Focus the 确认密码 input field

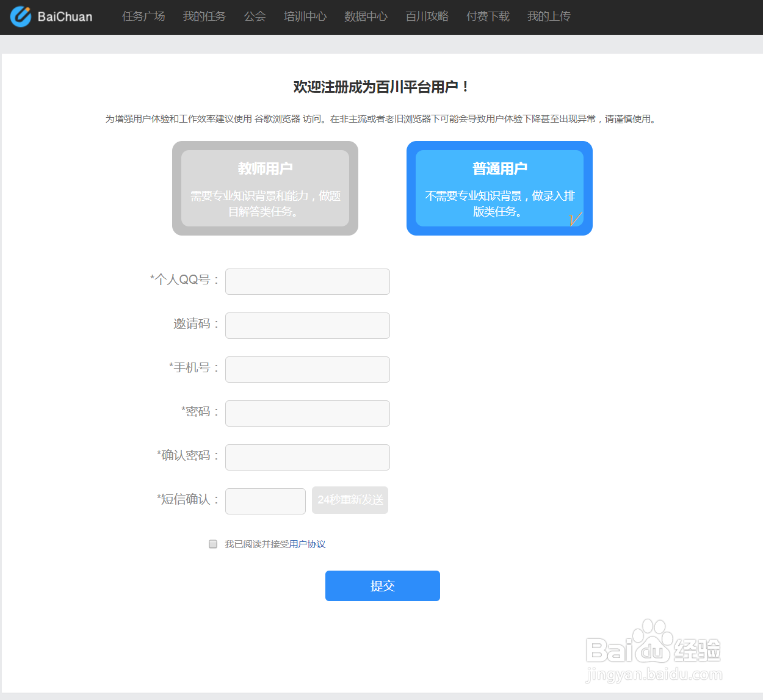pyautogui.click(x=308, y=457)
